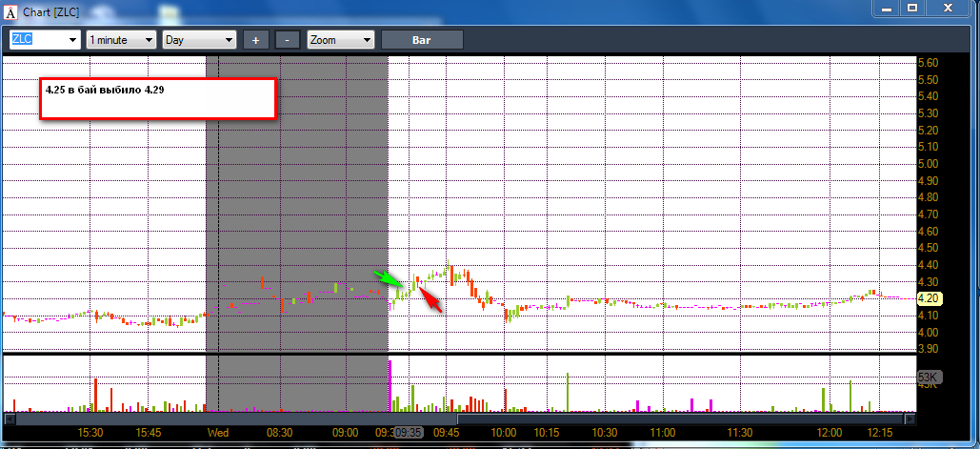The width and height of the screenshot is (980, 449).
Task: Click the tall magenta opening volume bar
Action: point(390,385)
